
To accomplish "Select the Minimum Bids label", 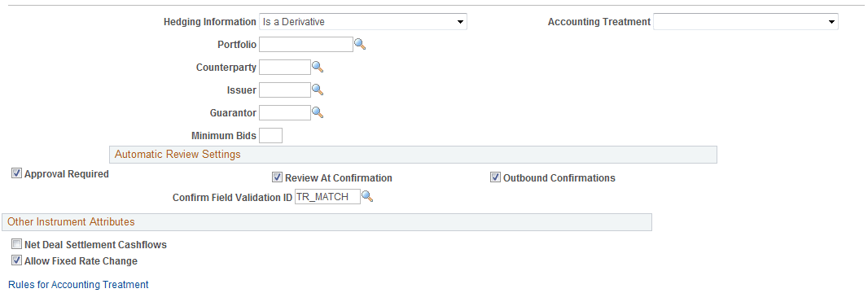I will click(224, 135).
